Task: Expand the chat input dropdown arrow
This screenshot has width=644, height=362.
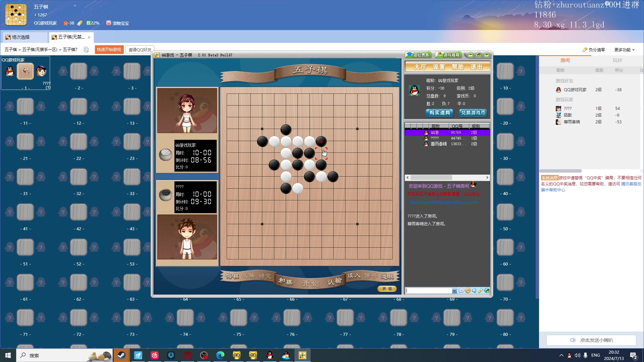Action: (x=454, y=291)
